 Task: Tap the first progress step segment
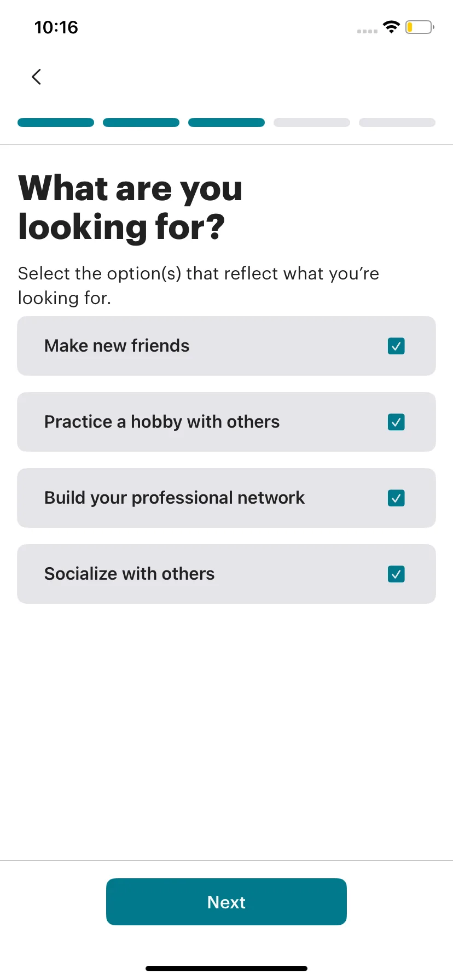click(x=56, y=122)
